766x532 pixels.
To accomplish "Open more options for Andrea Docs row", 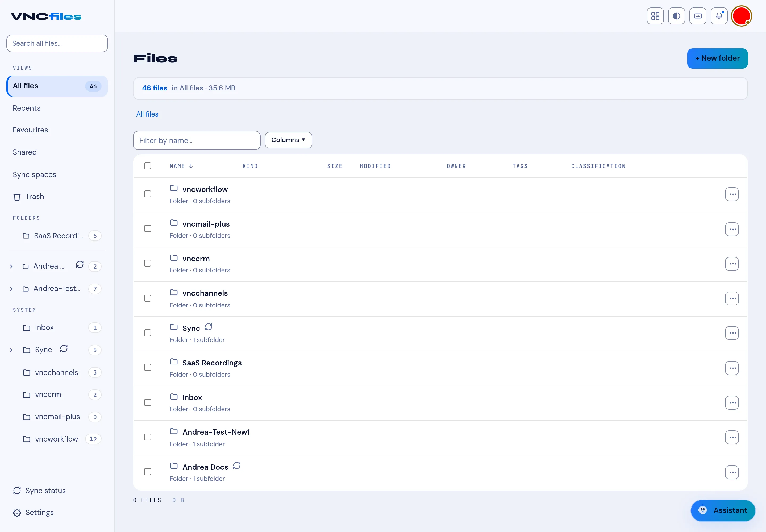I will point(732,472).
